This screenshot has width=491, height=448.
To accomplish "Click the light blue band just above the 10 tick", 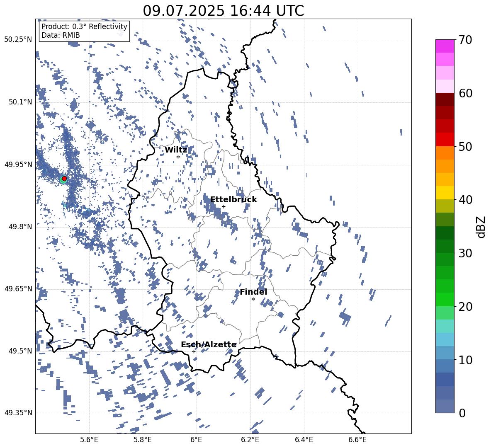I will point(445,353).
